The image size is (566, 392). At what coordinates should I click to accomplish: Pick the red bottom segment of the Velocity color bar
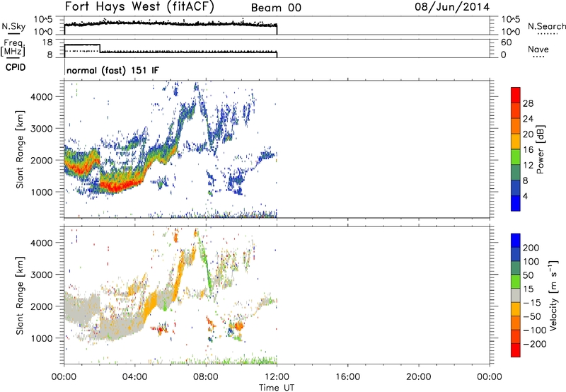pyautogui.click(x=516, y=350)
